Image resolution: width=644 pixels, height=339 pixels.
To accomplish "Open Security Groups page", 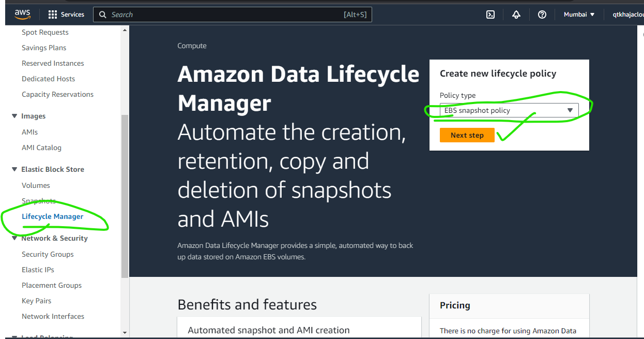I will (48, 254).
